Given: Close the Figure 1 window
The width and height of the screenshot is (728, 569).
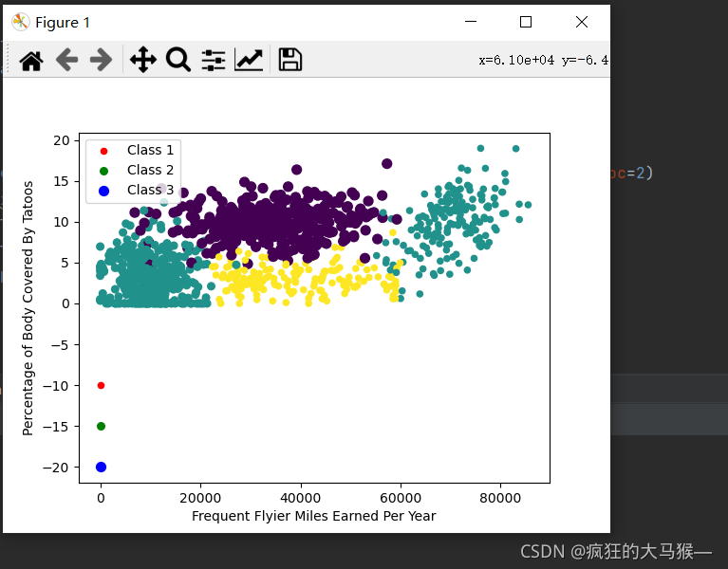Looking at the screenshot, I should pos(582,22).
